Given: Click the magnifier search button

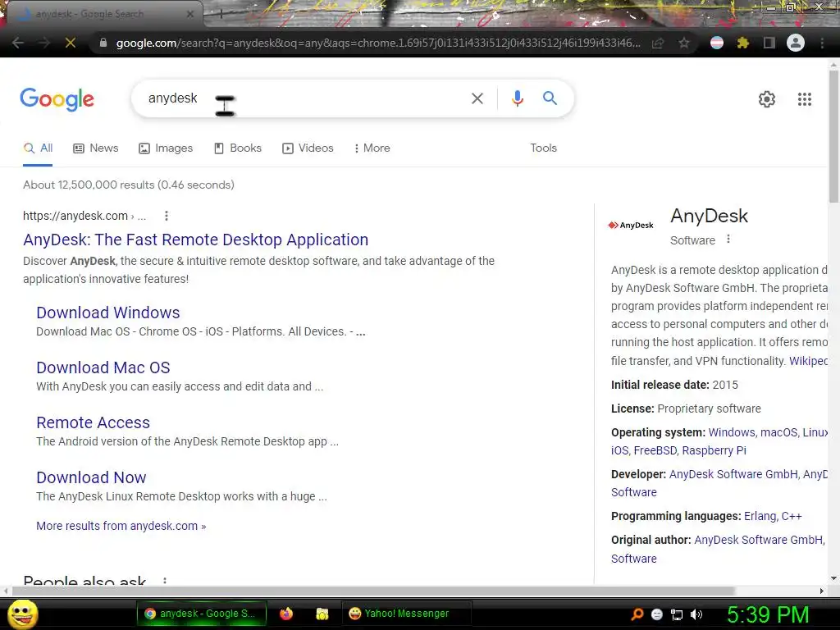Looking at the screenshot, I should [x=550, y=98].
